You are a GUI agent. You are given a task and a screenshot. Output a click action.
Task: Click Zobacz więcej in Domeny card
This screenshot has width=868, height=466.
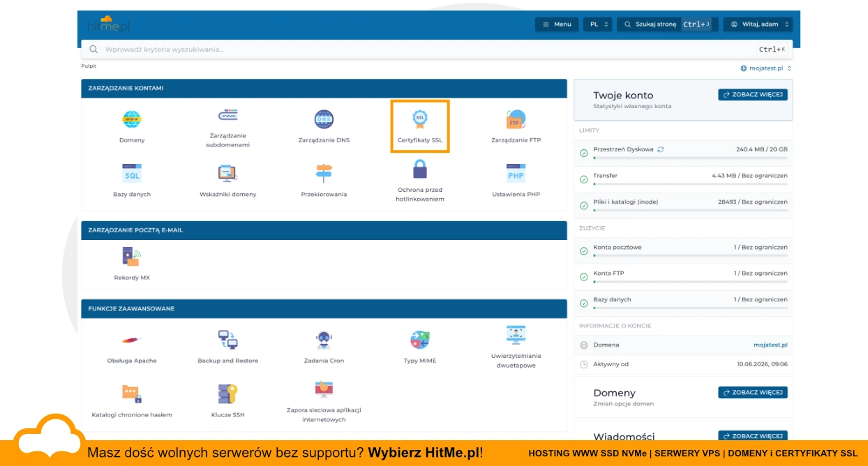pyautogui.click(x=753, y=393)
